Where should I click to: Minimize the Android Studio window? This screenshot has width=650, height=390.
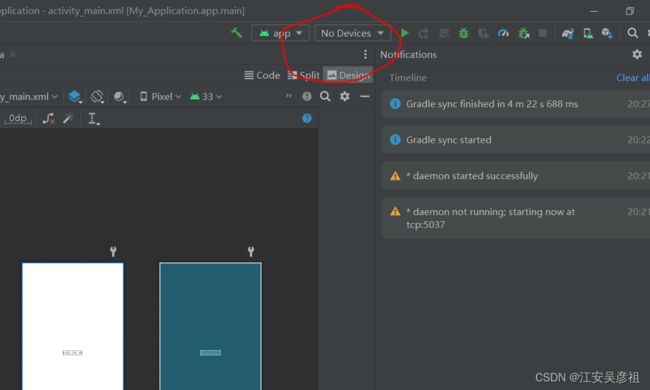pyautogui.click(x=594, y=11)
